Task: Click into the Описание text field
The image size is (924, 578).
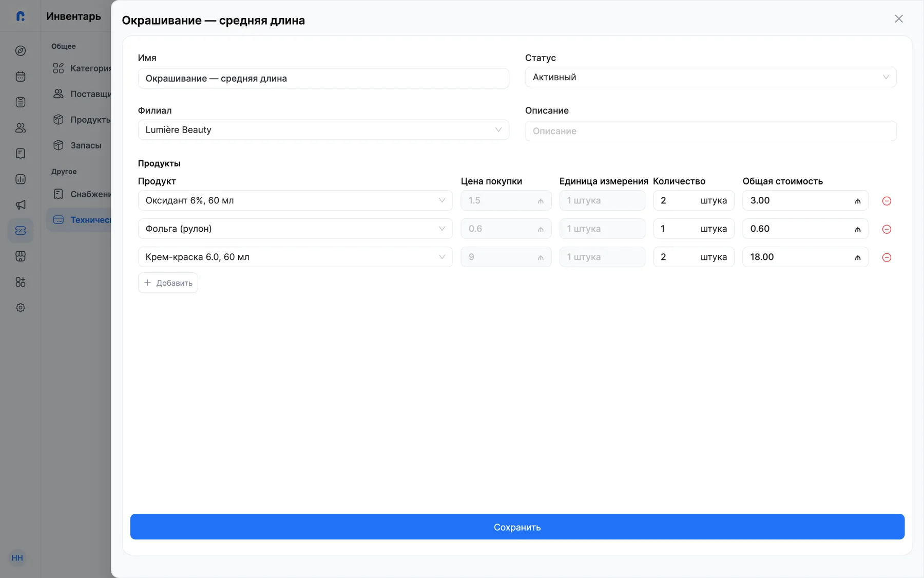Action: coord(710,131)
